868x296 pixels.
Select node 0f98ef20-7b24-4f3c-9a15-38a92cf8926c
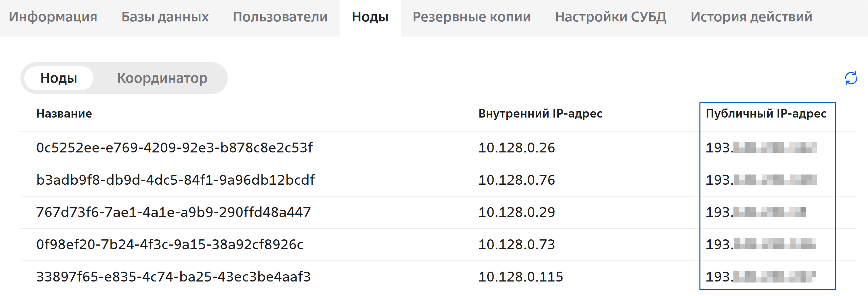[169, 245]
